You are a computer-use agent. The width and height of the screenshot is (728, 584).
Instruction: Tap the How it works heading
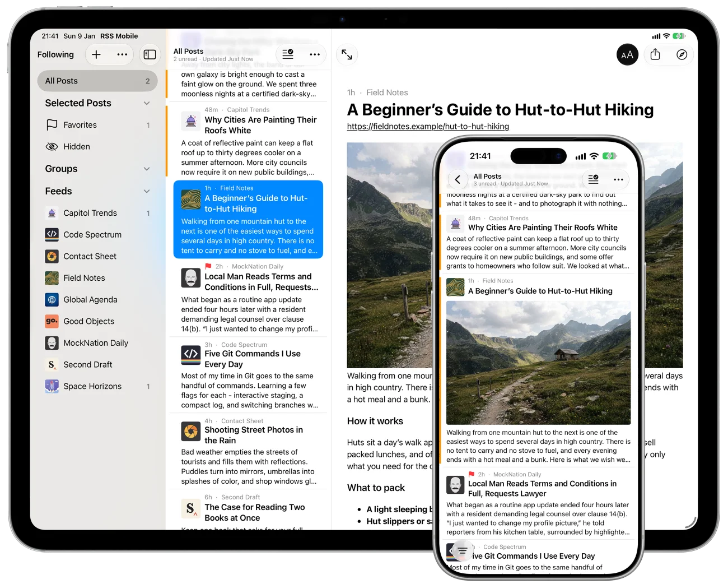[375, 421]
